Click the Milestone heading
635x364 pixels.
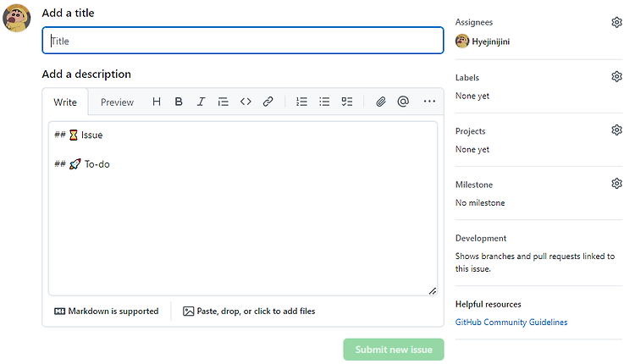(474, 185)
